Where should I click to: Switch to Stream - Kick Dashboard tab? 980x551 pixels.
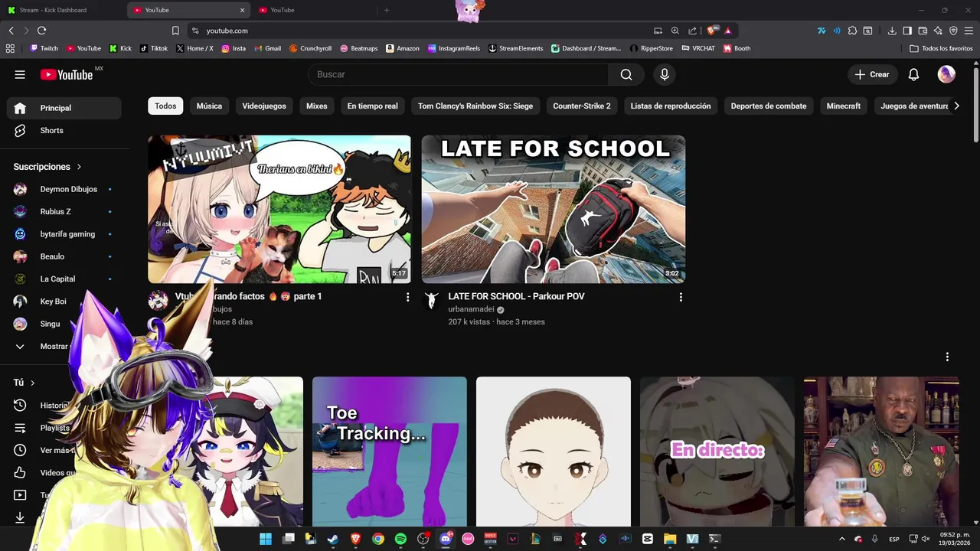click(x=62, y=10)
